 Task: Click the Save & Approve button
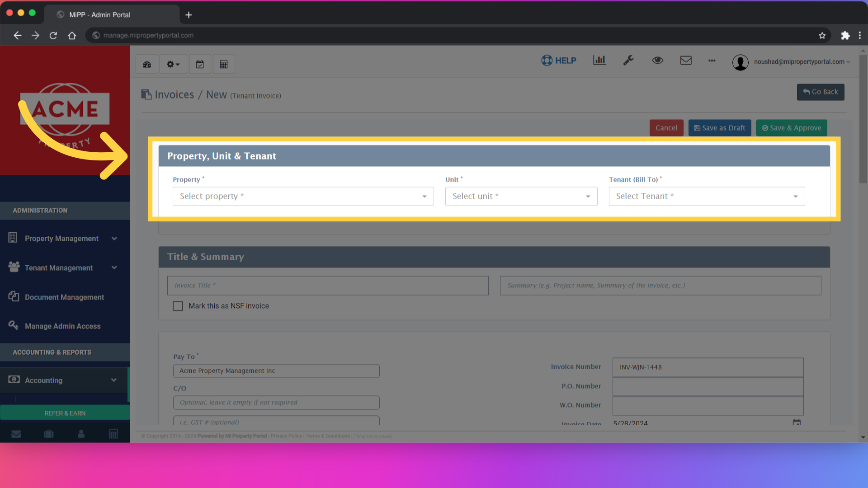792,128
